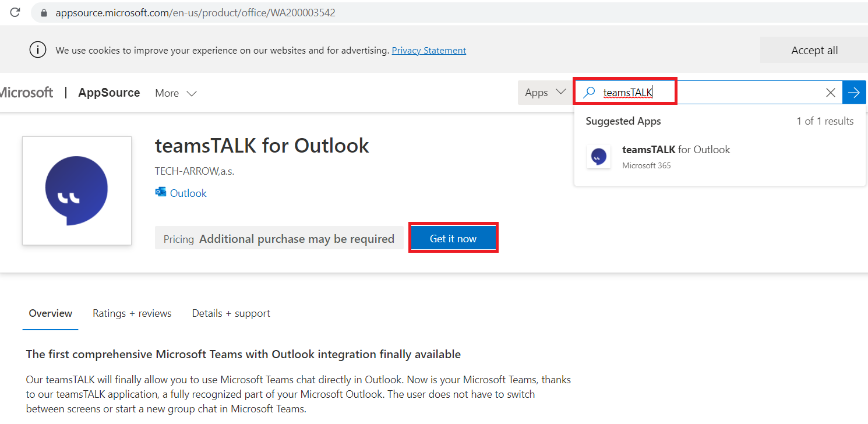Viewport: 868px width, 424px height.
Task: Open the Details + support tab
Action: [231, 313]
